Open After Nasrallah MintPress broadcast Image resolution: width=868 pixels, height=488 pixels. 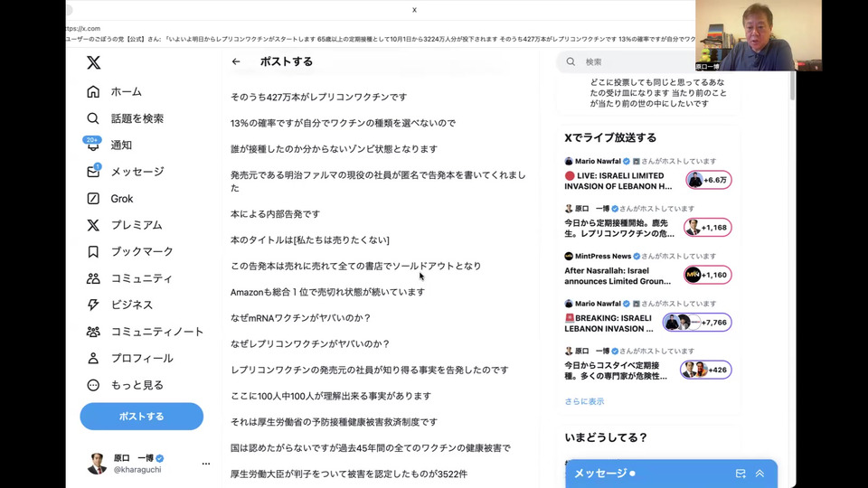coord(618,276)
